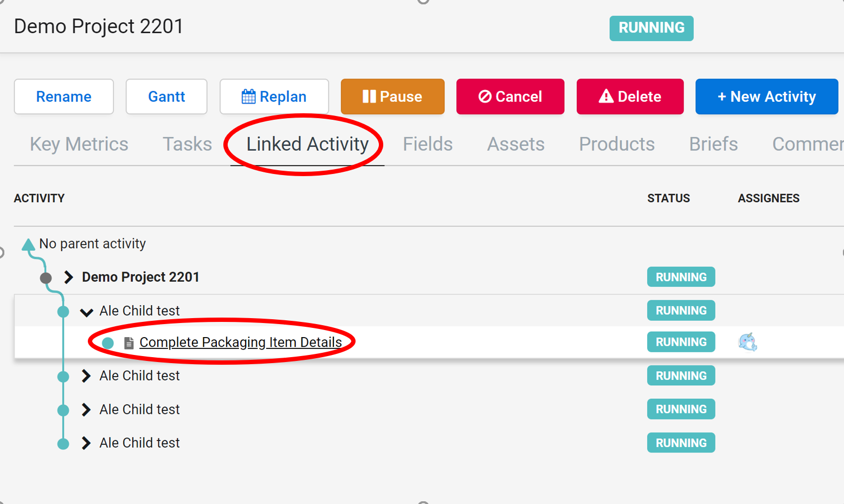
Task: Go to the Products tab
Action: coord(616,144)
